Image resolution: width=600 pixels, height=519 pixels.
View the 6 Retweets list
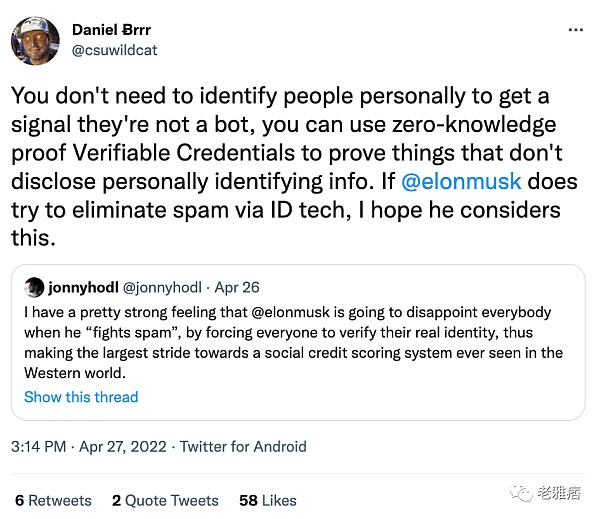[53, 500]
